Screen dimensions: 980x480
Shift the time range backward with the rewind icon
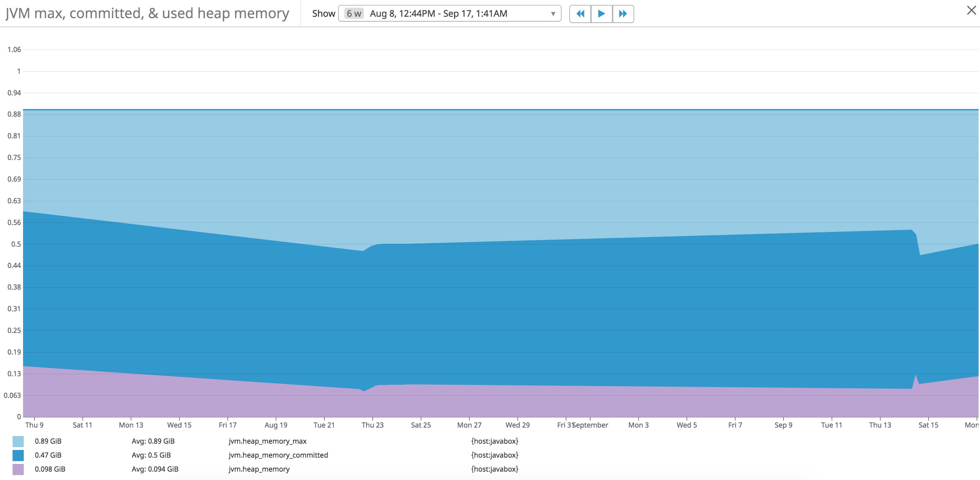click(580, 14)
